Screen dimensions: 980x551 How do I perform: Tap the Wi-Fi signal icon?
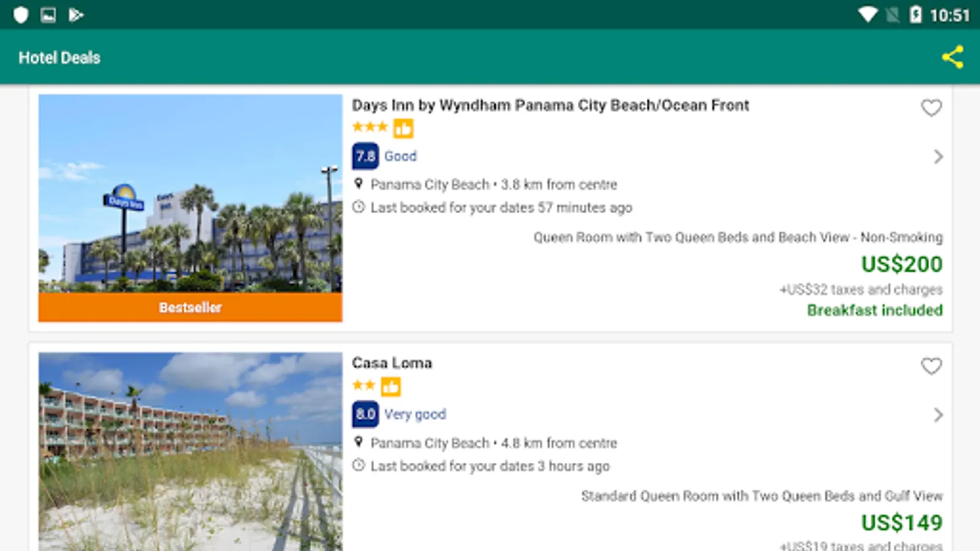click(867, 15)
